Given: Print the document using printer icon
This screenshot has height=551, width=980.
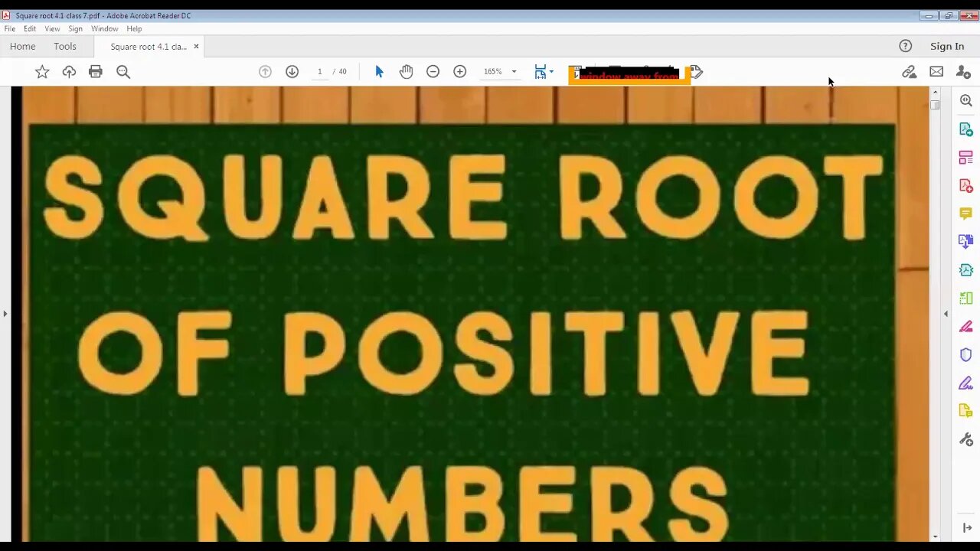Looking at the screenshot, I should [96, 72].
